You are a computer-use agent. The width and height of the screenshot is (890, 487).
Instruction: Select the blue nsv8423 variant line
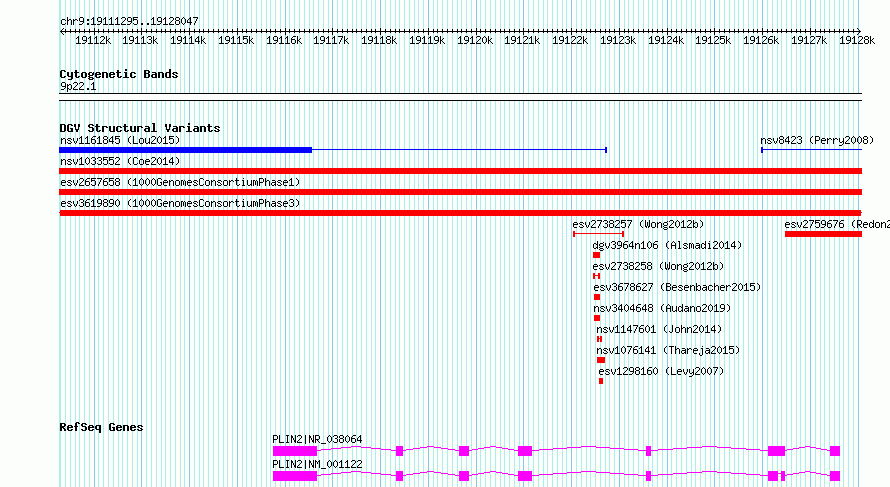click(x=812, y=150)
